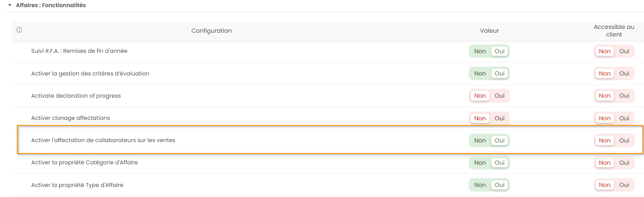Screen dimensions: 644x197
Task: Set Suivi R.F.A. value to Non
Action: (480, 51)
